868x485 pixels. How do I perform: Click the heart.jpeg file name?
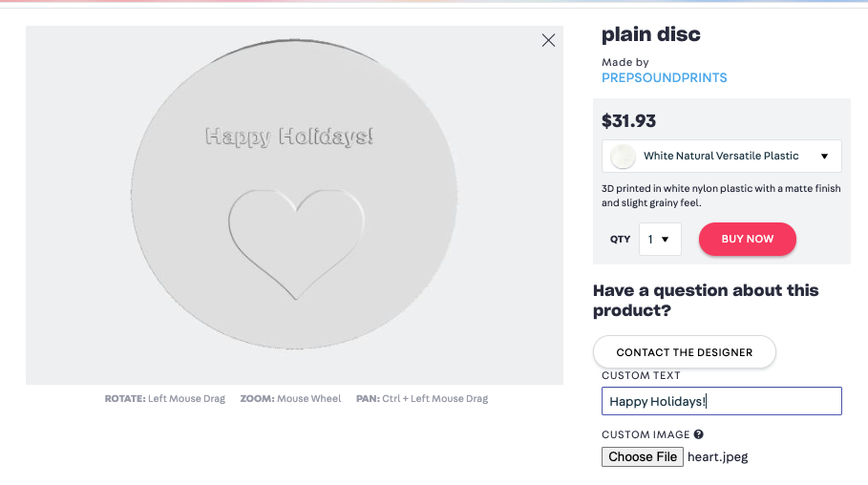click(x=717, y=456)
